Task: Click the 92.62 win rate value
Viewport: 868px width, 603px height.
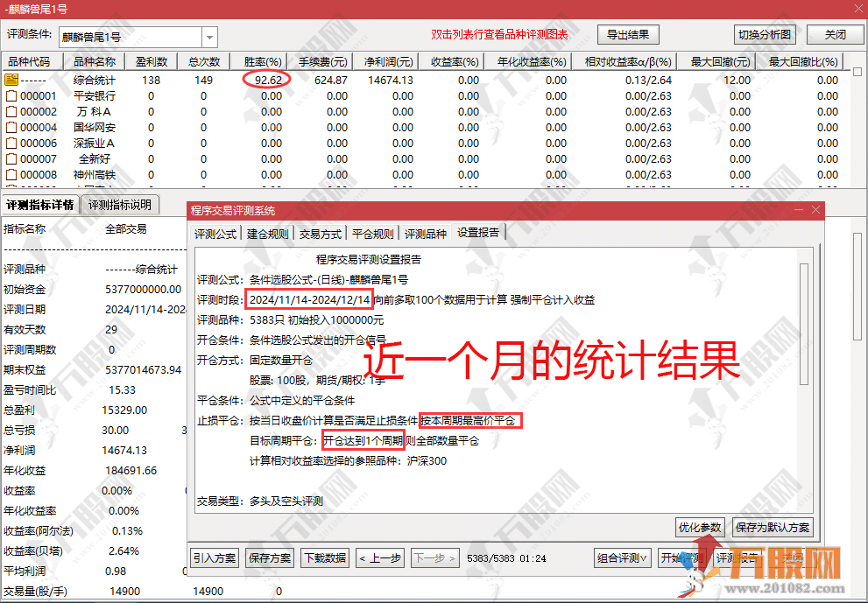Action: (268, 80)
